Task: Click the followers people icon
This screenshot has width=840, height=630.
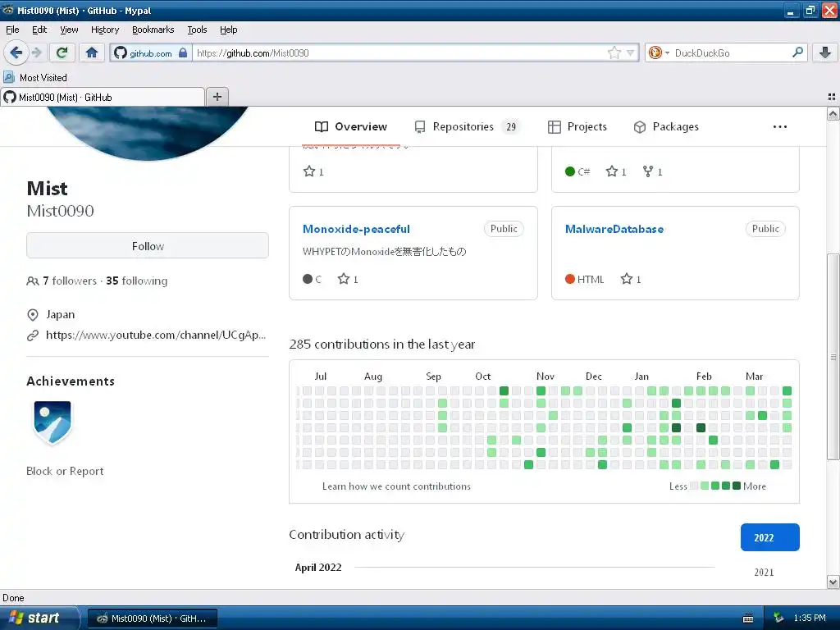Action: [x=32, y=281]
